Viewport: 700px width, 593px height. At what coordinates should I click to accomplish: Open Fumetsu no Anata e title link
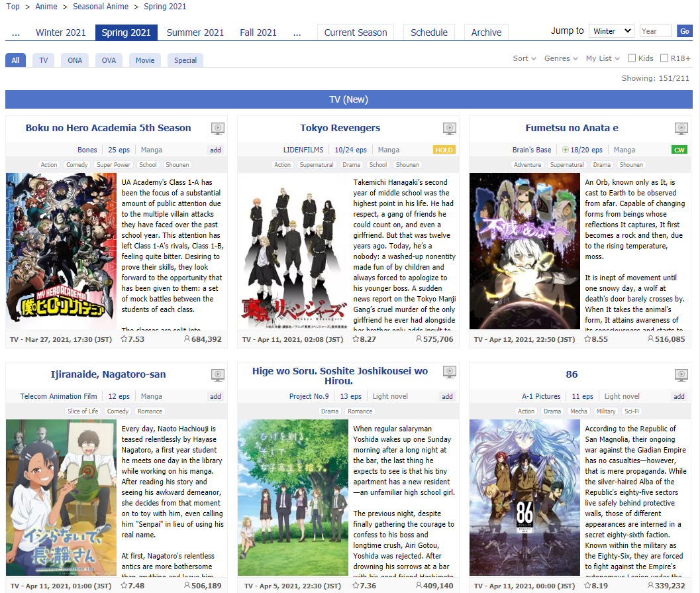tap(572, 128)
